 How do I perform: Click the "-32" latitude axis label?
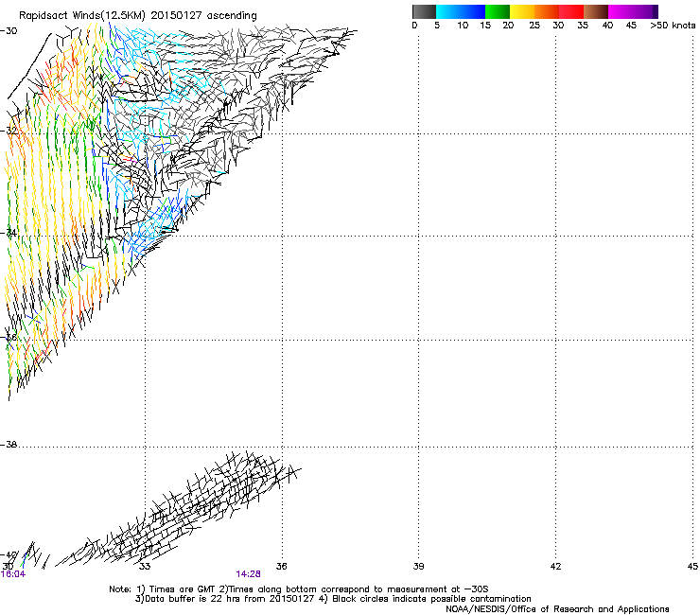point(9,132)
